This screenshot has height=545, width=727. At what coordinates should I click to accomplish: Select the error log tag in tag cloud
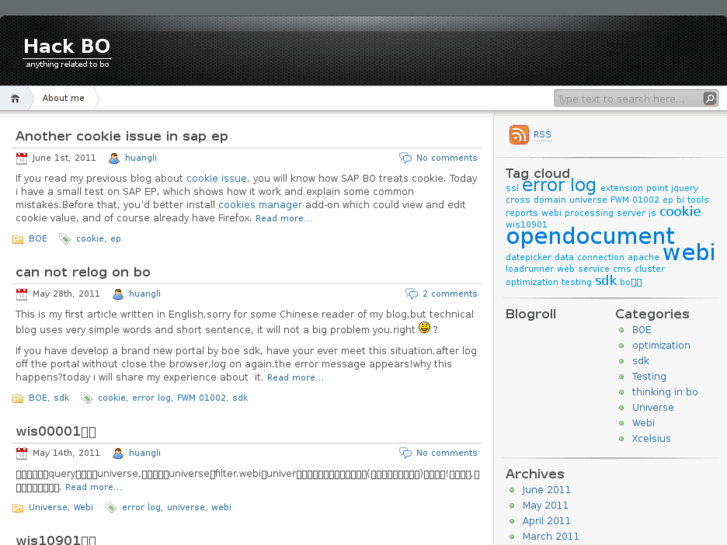(559, 185)
